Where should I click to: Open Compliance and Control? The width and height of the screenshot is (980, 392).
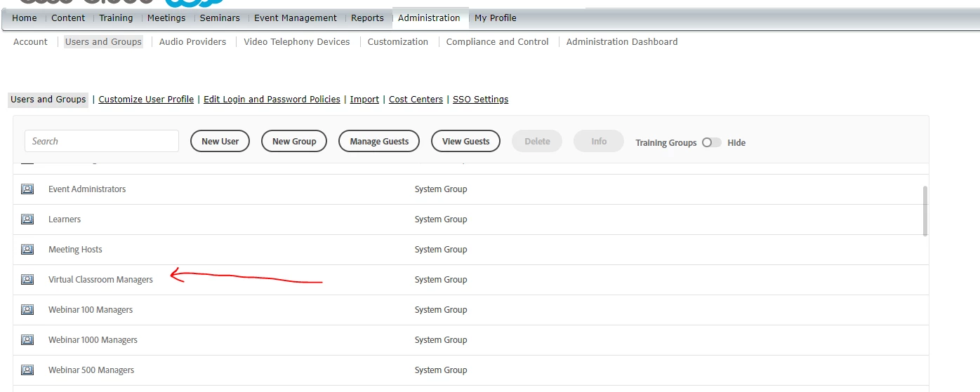[498, 42]
